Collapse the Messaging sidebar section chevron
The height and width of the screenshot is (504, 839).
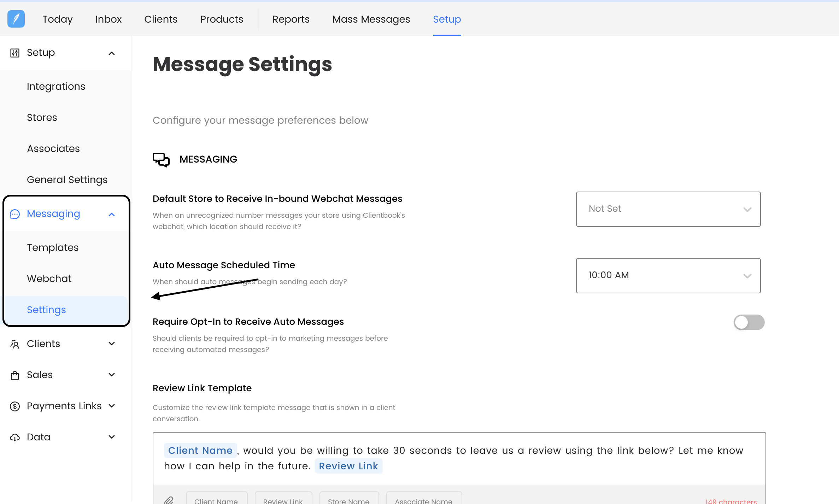coord(112,215)
